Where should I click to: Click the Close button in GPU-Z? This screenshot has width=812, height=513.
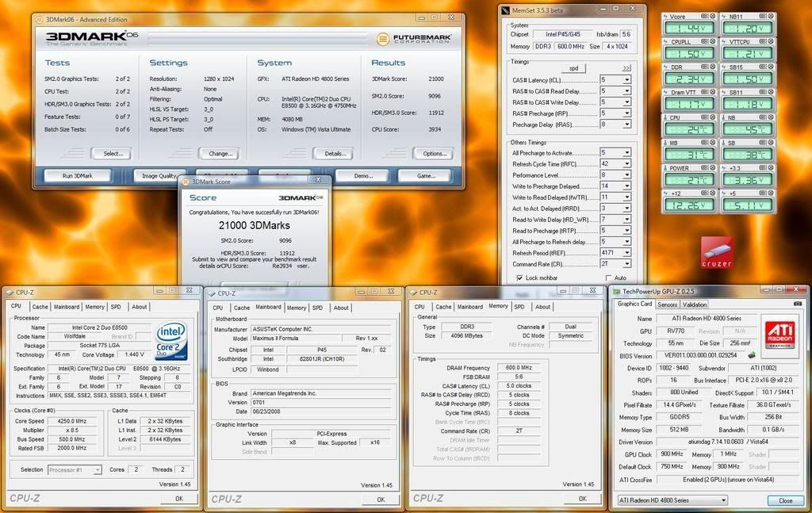coord(785,500)
